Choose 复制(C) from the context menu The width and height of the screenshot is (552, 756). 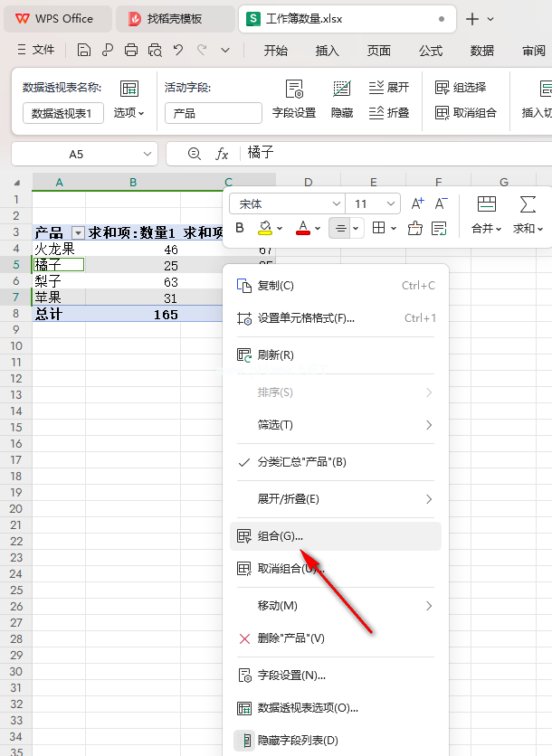coord(336,286)
